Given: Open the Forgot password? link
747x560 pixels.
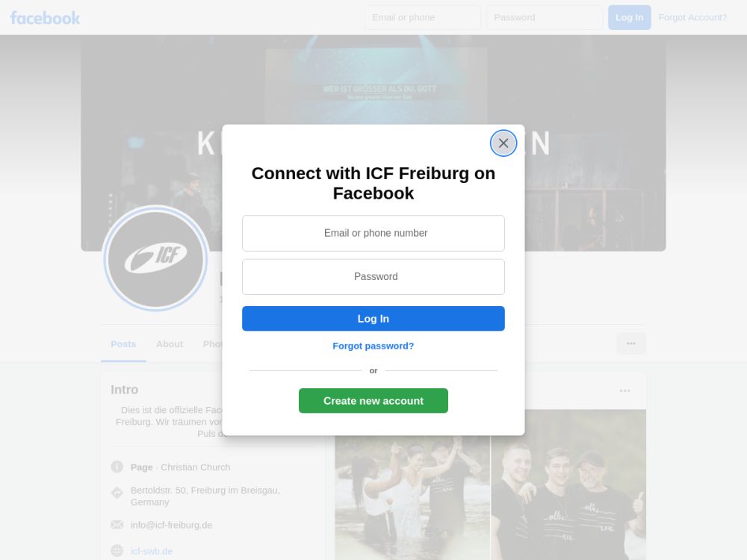Looking at the screenshot, I should coord(373,346).
